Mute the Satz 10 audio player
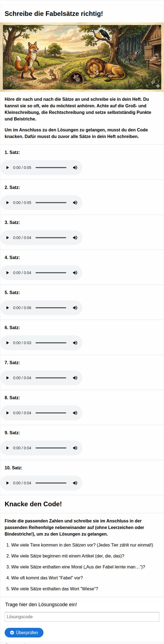Image resolution: width=164 pixels, height=644 pixels. click(x=75, y=483)
